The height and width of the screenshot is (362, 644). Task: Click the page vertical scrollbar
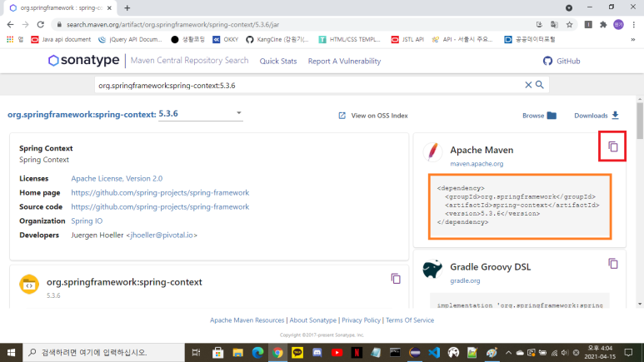[640, 121]
